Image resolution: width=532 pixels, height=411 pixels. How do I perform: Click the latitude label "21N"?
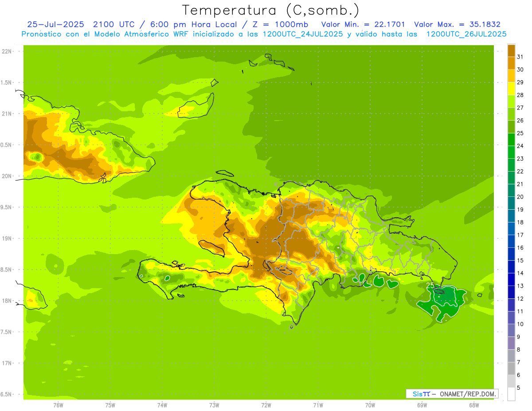point(7,114)
